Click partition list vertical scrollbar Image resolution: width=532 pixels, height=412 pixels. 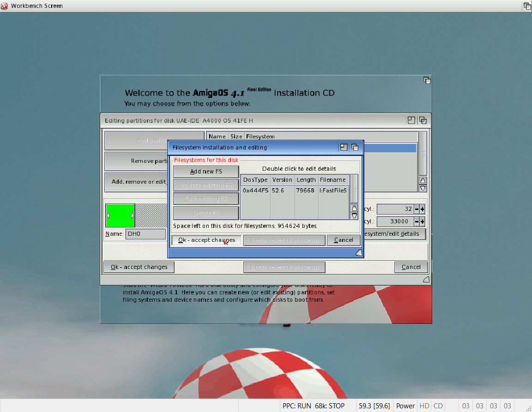[423, 153]
